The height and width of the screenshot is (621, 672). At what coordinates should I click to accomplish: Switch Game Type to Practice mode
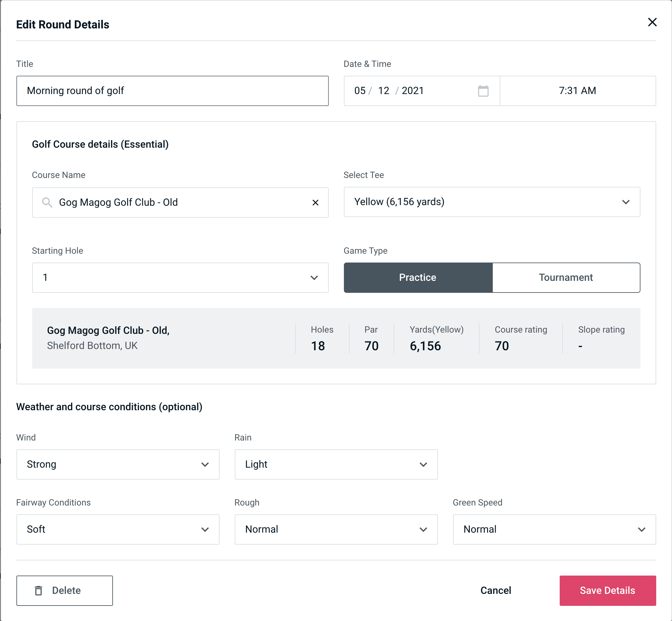[417, 277]
